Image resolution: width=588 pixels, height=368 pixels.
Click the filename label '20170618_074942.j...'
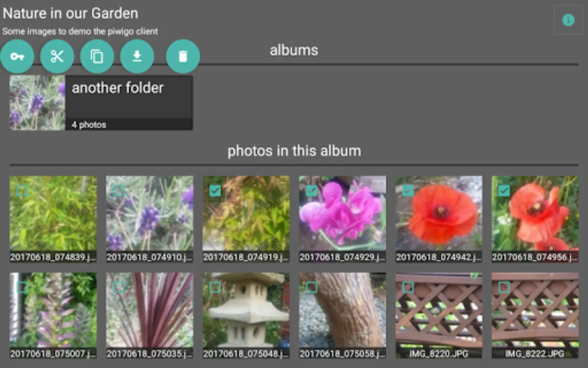(439, 257)
